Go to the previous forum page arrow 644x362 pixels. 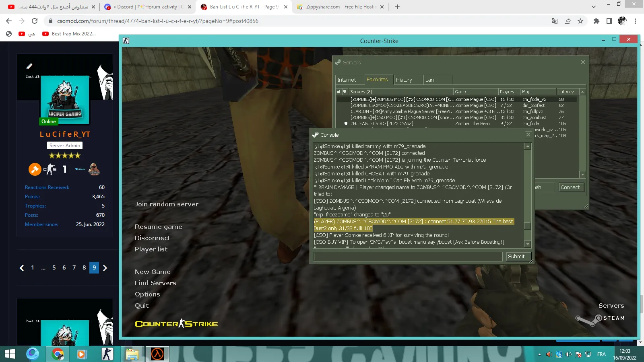point(22,268)
